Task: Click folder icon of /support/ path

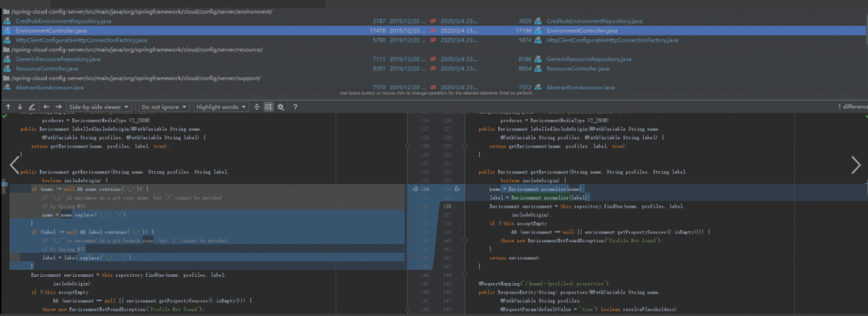Action: click(x=7, y=78)
